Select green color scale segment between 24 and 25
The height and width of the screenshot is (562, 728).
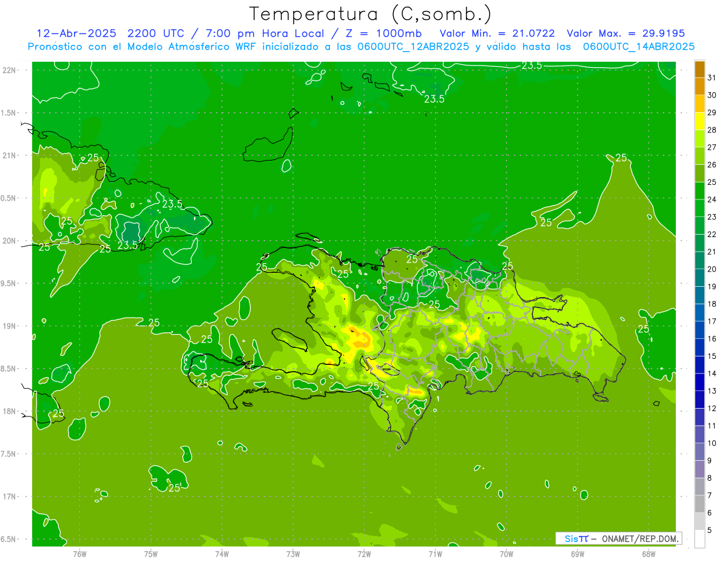click(x=699, y=191)
